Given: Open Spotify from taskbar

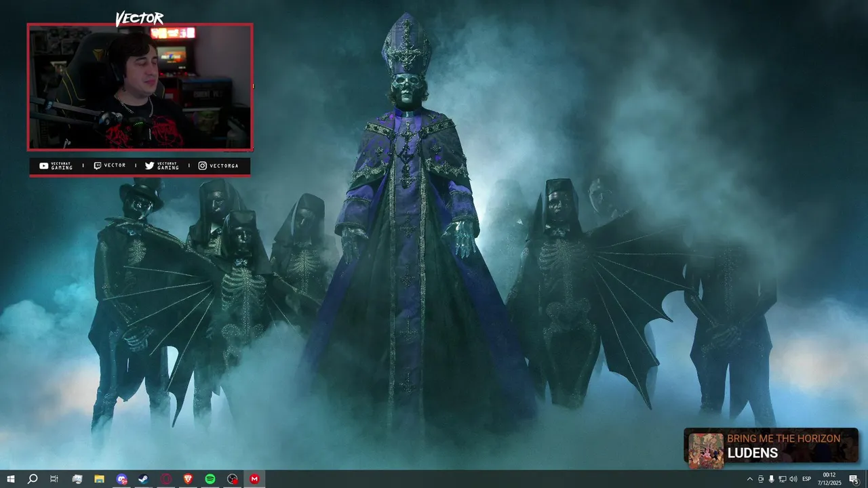Looking at the screenshot, I should point(210,479).
